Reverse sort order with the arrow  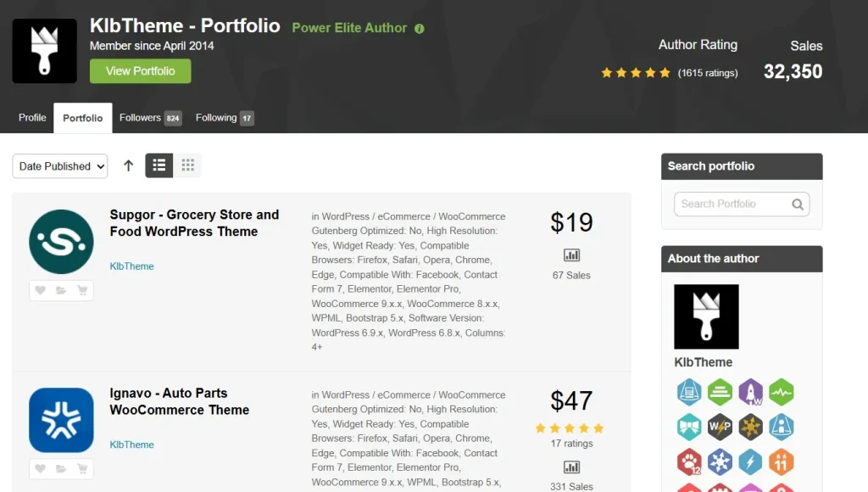(129, 165)
